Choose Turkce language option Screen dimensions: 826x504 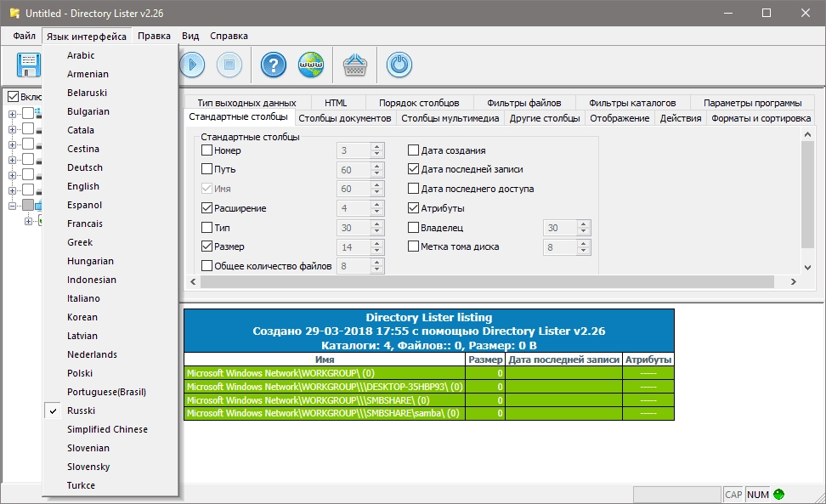110,485
